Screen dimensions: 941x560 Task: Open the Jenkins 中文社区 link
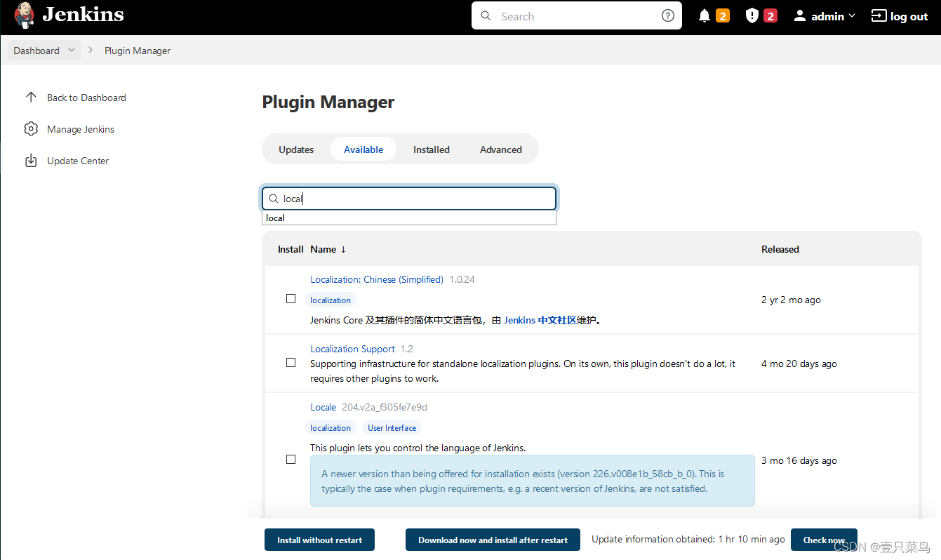click(540, 320)
